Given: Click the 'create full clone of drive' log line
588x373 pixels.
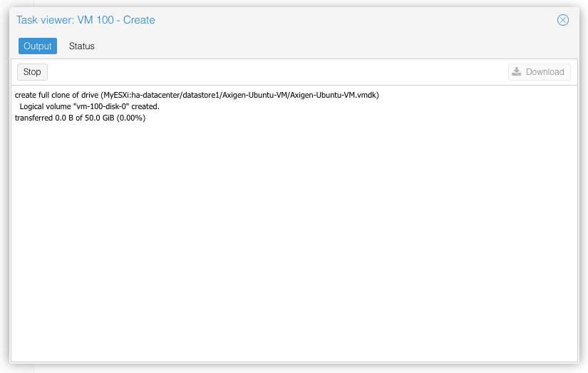Looking at the screenshot, I should [x=197, y=95].
